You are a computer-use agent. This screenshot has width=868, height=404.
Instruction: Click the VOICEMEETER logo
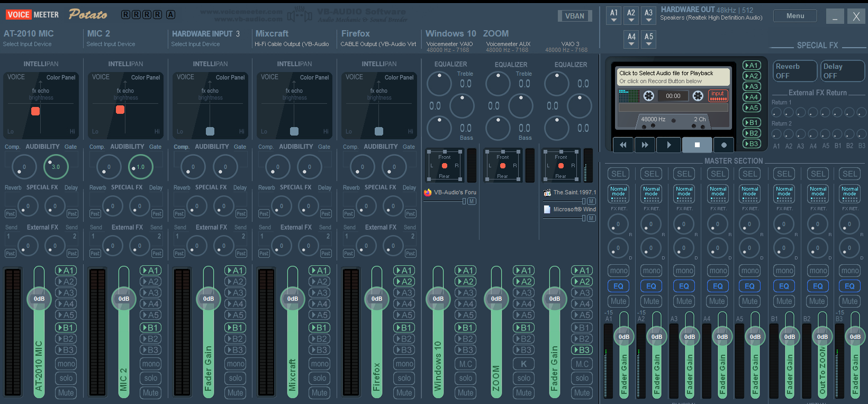coord(32,14)
